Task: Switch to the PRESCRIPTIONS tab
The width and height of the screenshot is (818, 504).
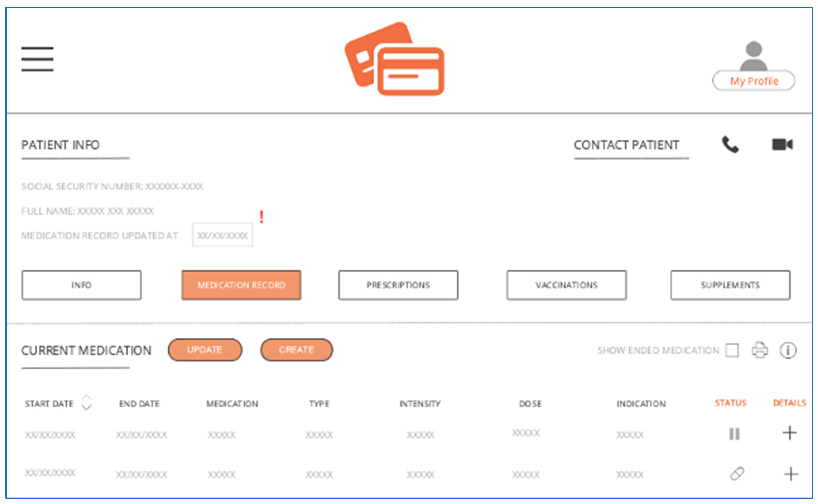Action: 398,285
